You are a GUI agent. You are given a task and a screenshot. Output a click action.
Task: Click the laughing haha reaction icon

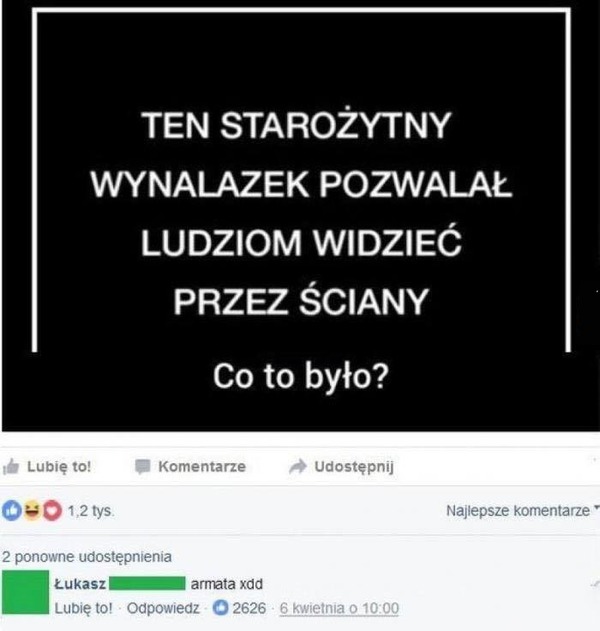pos(32,511)
